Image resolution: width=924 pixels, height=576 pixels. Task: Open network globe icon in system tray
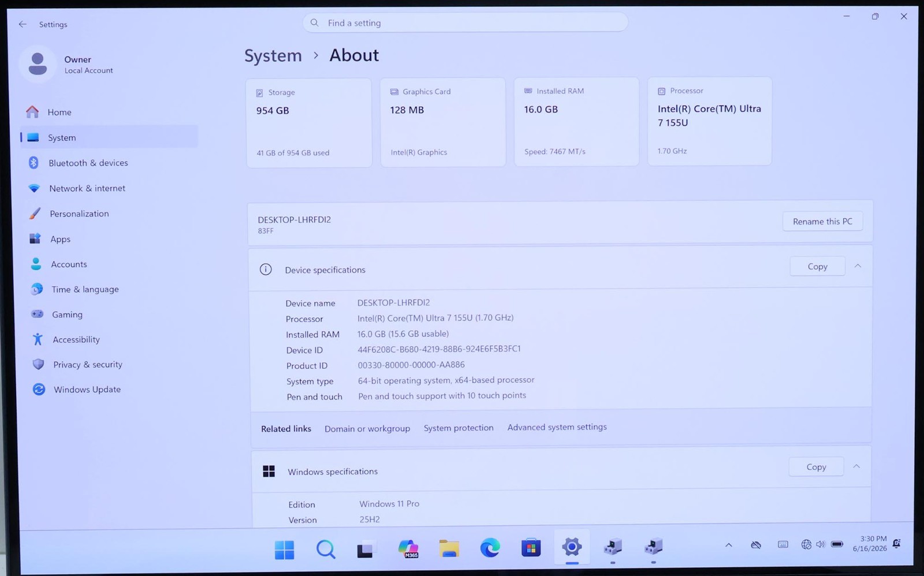tap(806, 544)
